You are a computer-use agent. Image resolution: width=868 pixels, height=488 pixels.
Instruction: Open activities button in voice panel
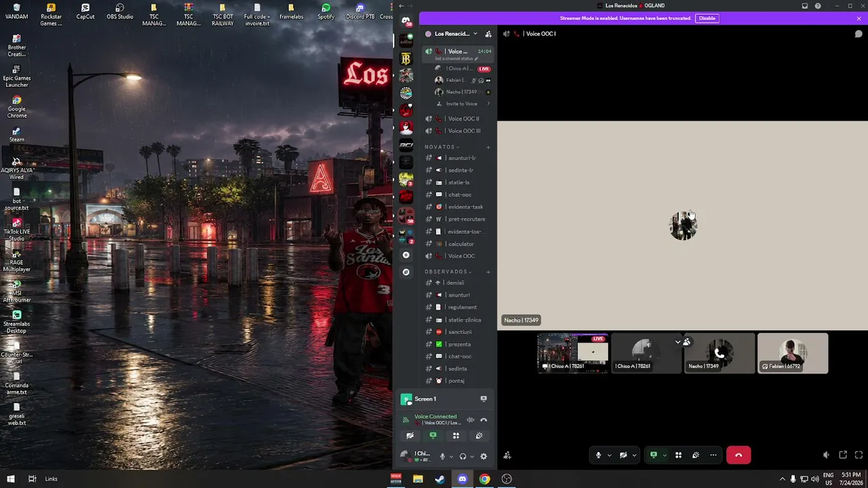(x=456, y=436)
